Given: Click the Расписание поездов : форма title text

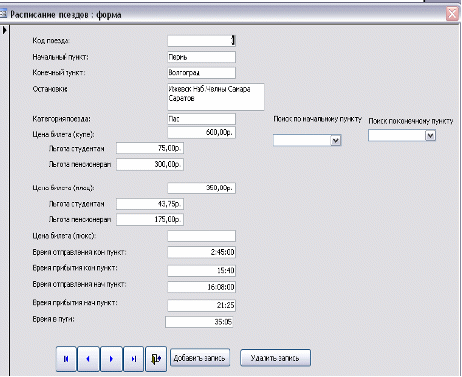Looking at the screenshot, I should point(66,15).
